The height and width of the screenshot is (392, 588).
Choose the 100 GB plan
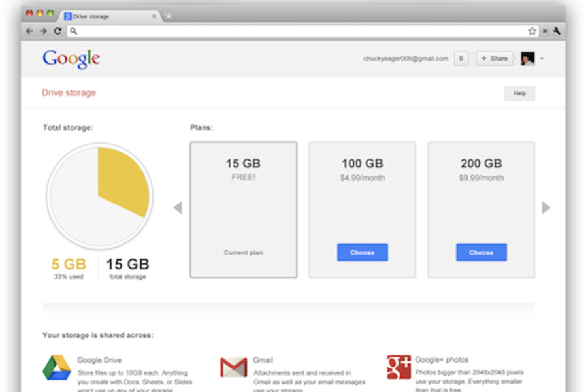362,252
